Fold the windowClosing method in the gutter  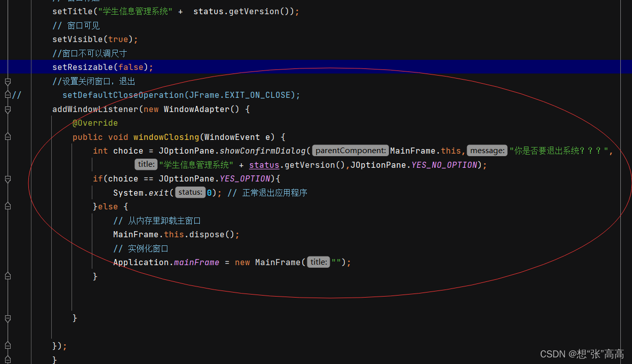[8, 137]
